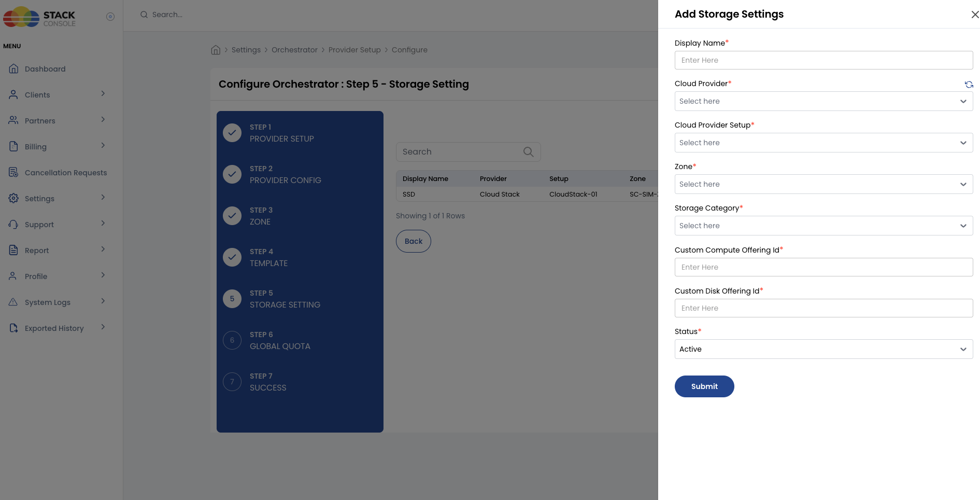Click Step 1 completed checkmark circle
This screenshot has width=980, height=500.
tap(232, 133)
